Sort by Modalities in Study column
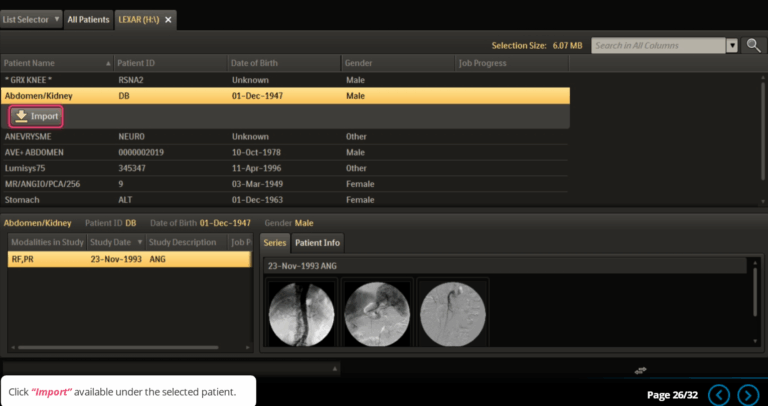Screen dimensions: 768x406 coord(47,242)
